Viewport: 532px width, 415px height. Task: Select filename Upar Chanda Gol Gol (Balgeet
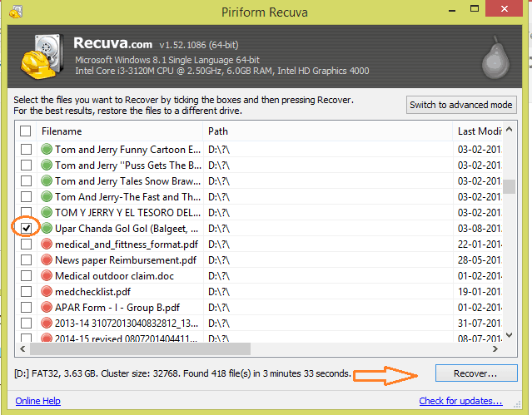pyautogui.click(x=127, y=229)
